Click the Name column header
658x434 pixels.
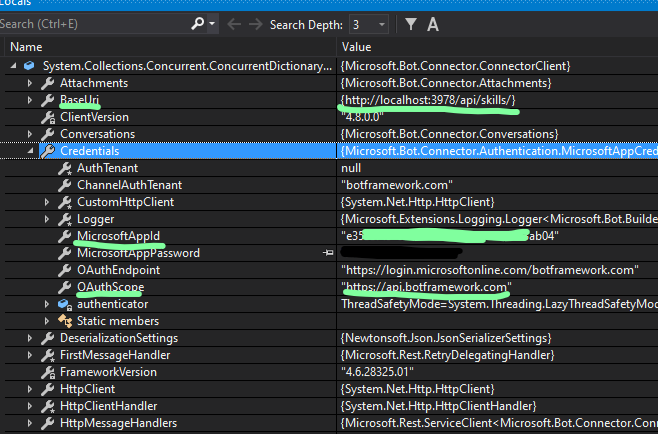coord(26,47)
